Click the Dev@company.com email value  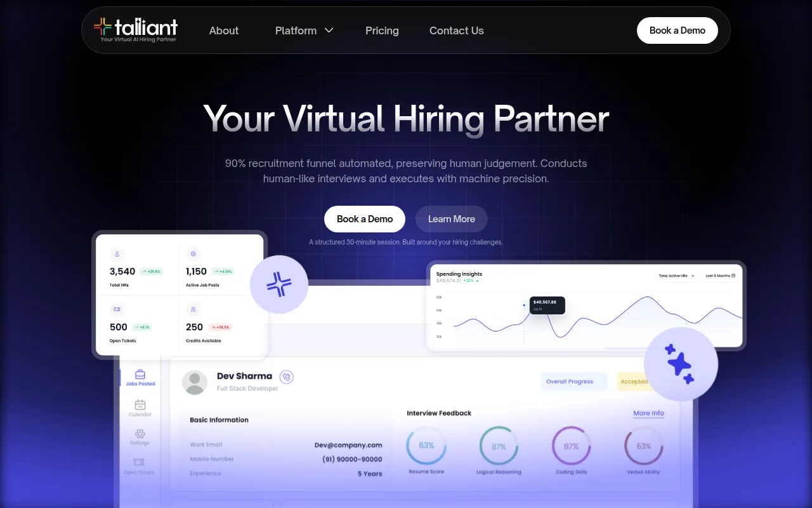[x=348, y=445]
